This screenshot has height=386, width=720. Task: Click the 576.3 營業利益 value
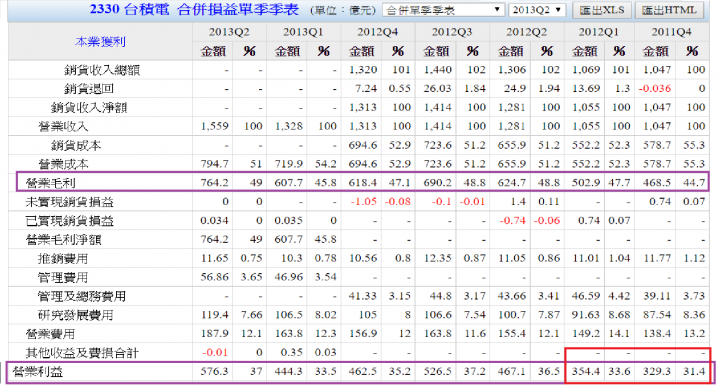tap(214, 371)
